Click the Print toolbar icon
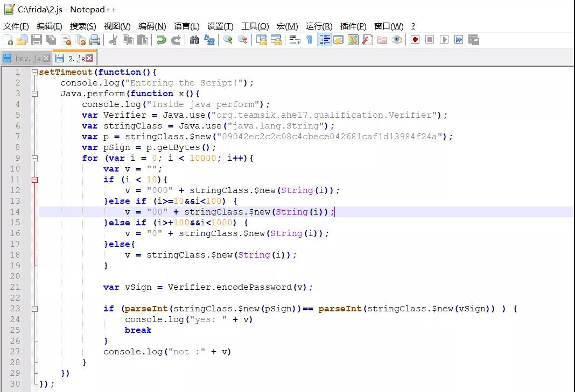 coord(95,40)
